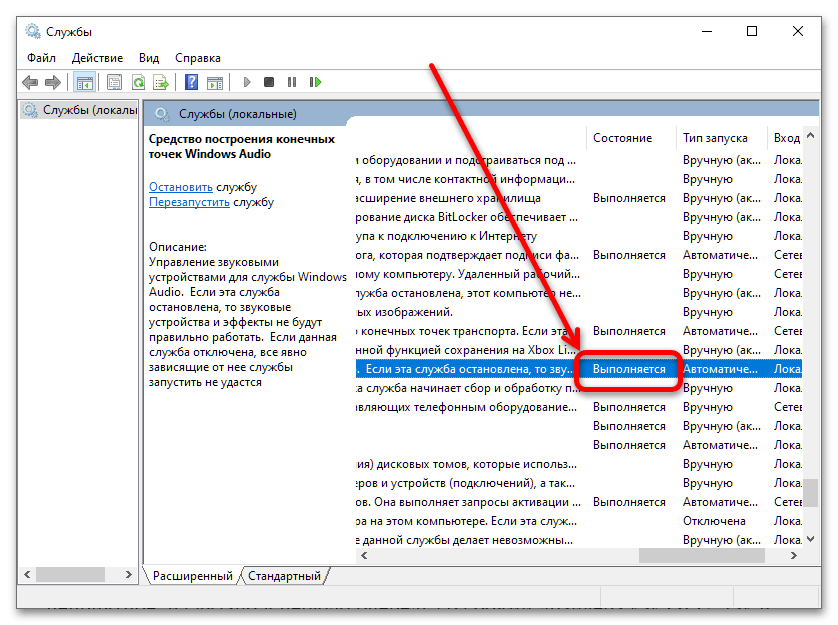Click the Start service play icon
This screenshot has width=838, height=625.
(247, 82)
